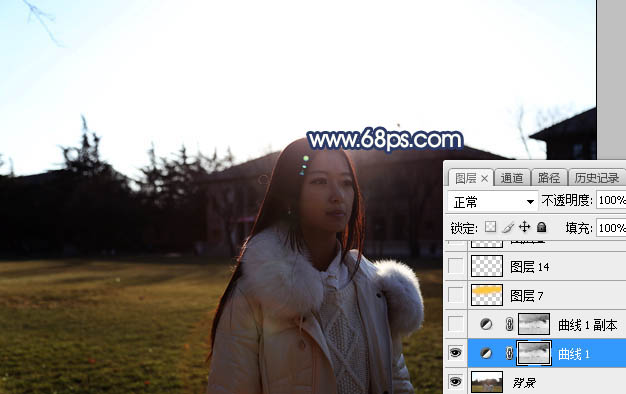
Task: Click the adjustment icon on 曲线 1 副本
Action: coord(486,324)
